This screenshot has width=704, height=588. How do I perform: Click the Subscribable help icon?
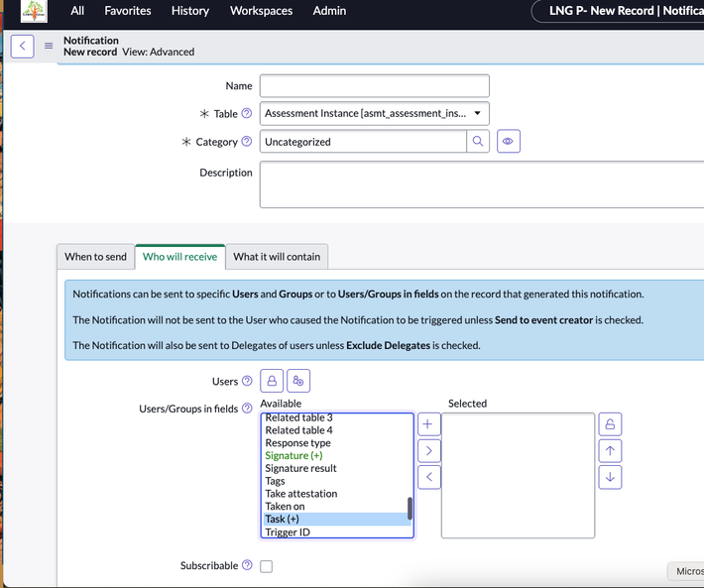click(x=247, y=565)
